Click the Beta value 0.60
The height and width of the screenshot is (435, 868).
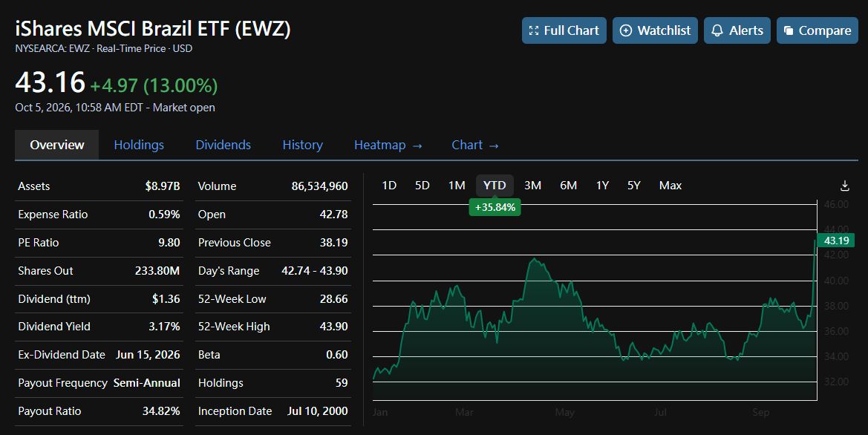(337, 355)
